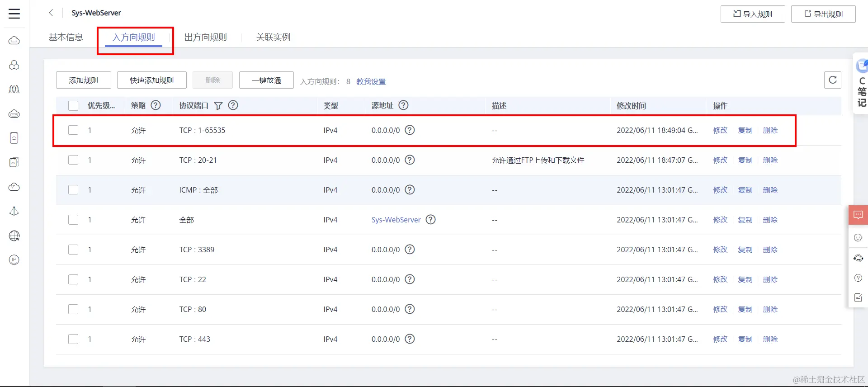
Task: Click the description 允许通过FTP上传和下载文件
Action: (x=538, y=160)
